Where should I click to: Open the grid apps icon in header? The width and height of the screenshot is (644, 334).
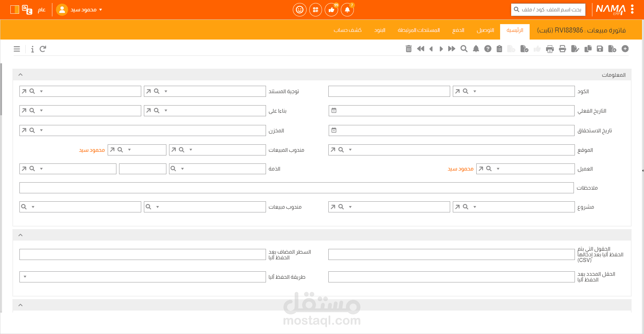pyautogui.click(x=316, y=10)
